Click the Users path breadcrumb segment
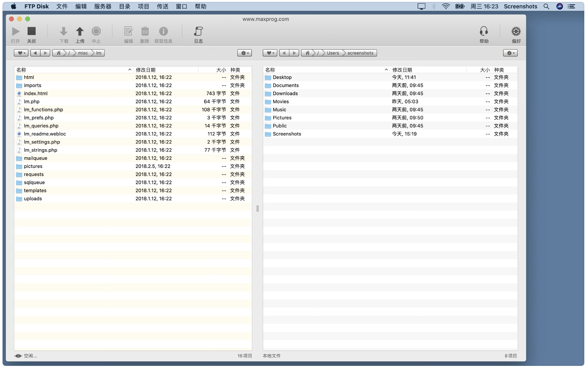The width and height of the screenshot is (588, 369). coord(333,53)
